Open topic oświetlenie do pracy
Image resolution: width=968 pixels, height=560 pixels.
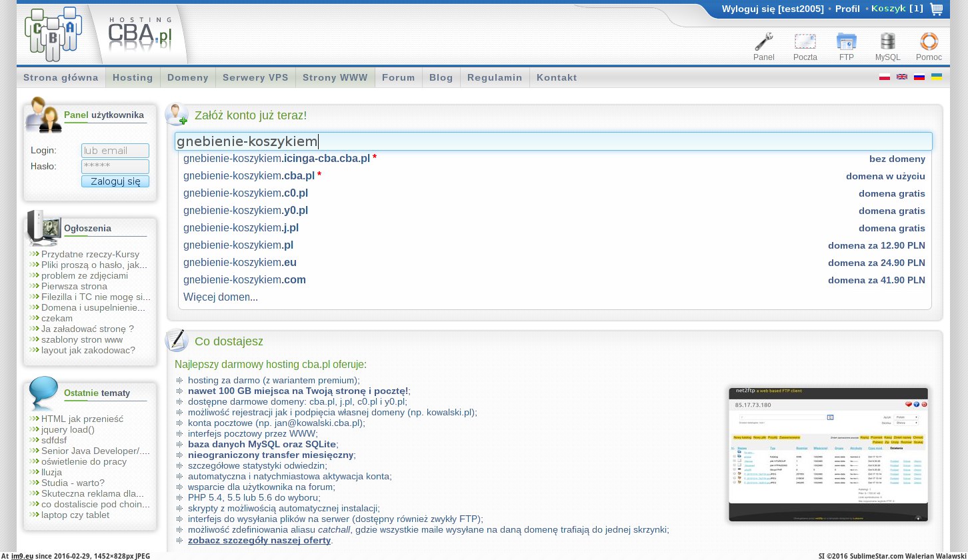(84, 461)
